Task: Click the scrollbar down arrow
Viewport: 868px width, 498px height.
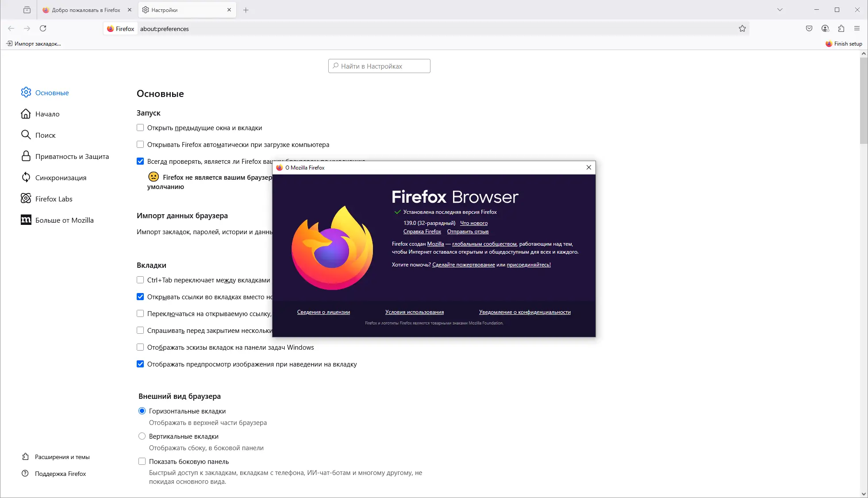Action: [864, 494]
